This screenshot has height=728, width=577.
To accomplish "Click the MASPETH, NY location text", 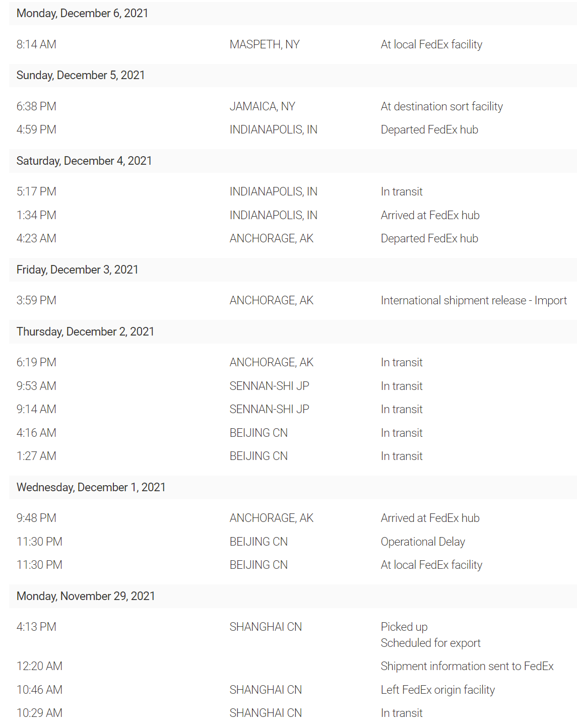I will pos(265,44).
